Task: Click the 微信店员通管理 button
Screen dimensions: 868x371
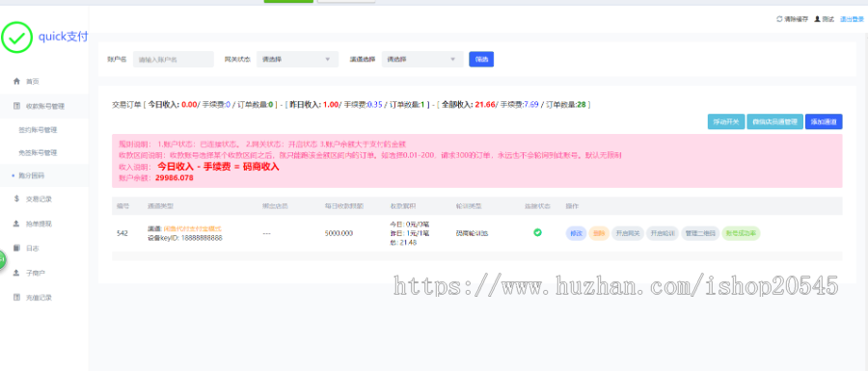Action: 774,121
